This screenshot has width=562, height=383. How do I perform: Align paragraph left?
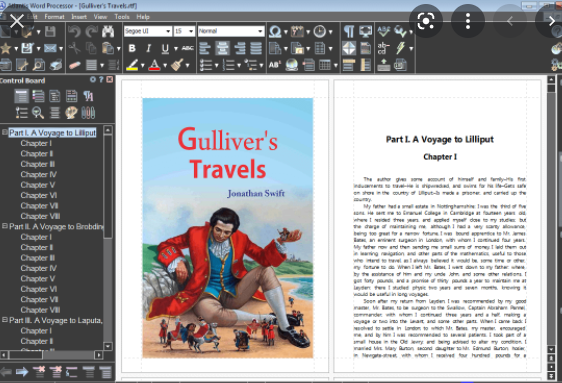(x=205, y=48)
